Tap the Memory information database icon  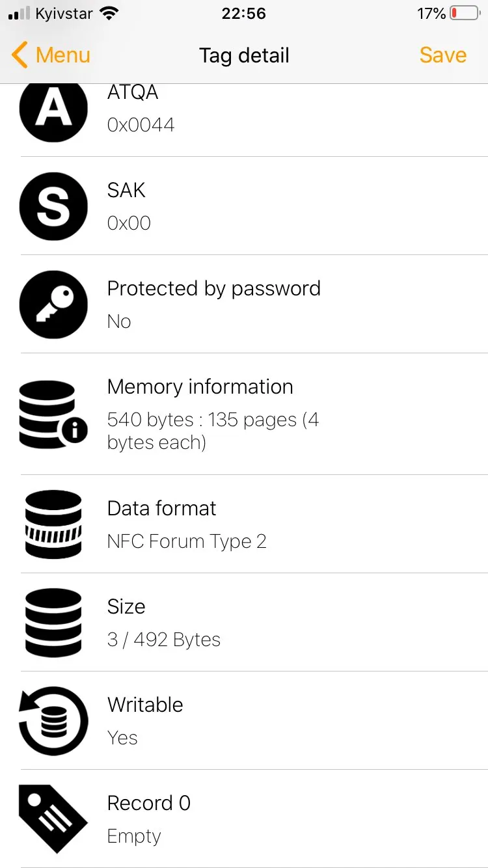pyautogui.click(x=53, y=414)
